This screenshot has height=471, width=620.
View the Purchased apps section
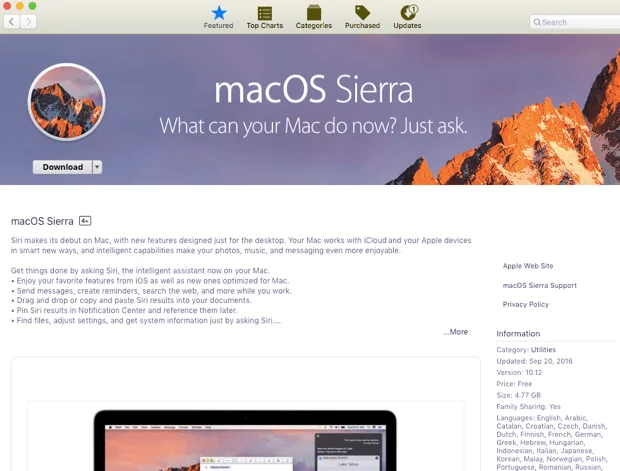[x=362, y=16]
